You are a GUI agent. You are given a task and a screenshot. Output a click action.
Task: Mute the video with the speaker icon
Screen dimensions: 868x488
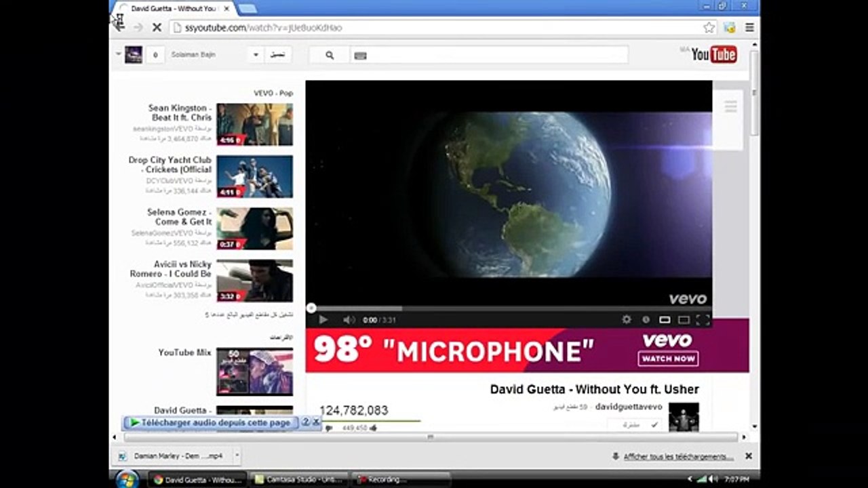[349, 320]
